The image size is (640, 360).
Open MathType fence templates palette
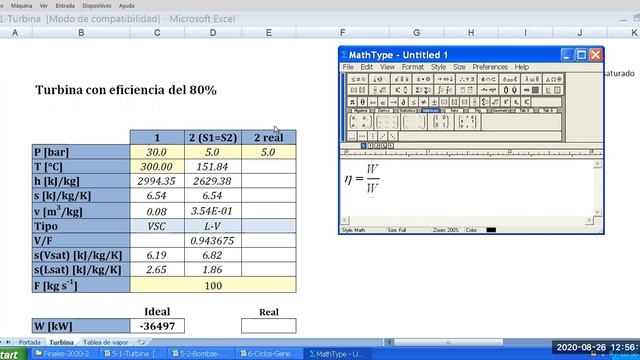click(x=358, y=90)
